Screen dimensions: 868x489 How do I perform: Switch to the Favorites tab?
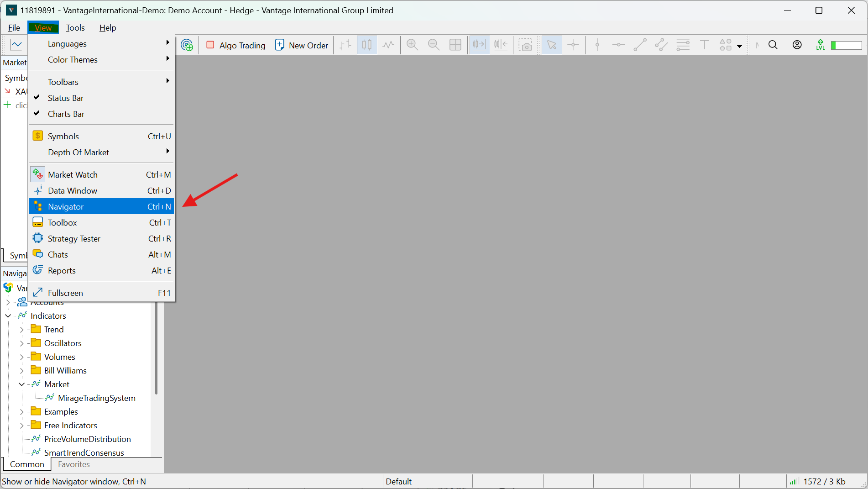pos(74,464)
